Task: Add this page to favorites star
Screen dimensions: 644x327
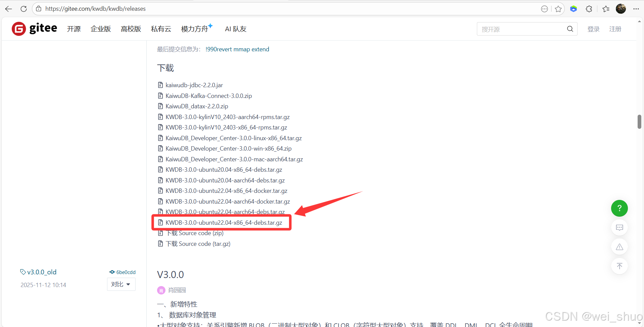Action: [x=558, y=9]
